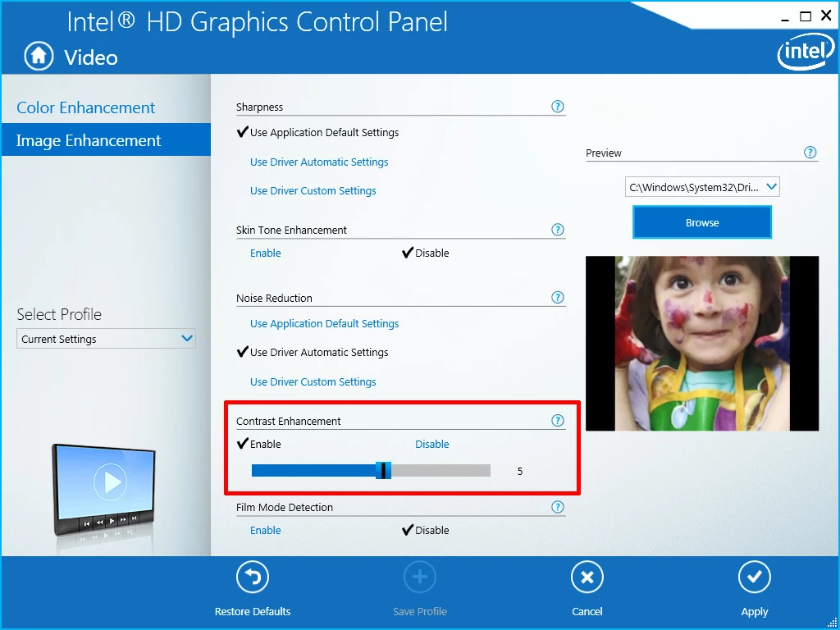The image size is (840, 630).
Task: Select Sharpness Use Driver Automatic Settings
Action: [x=319, y=162]
